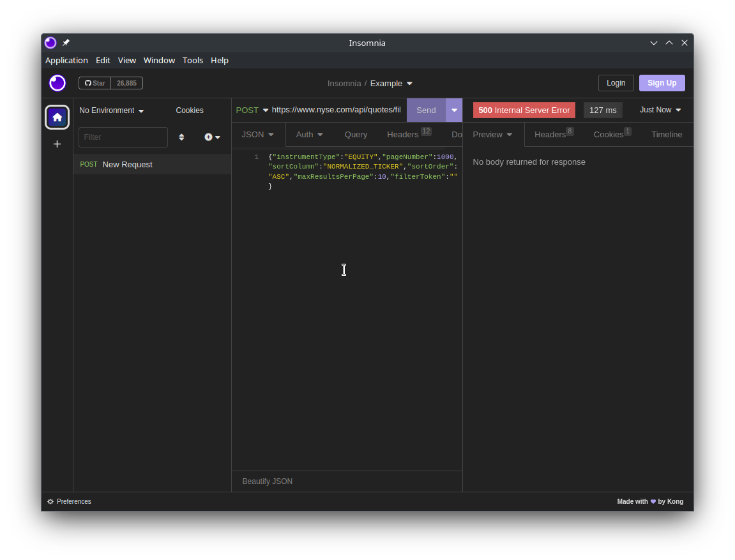Click the pin icon in title bar
This screenshot has width=735, height=560.
(66, 43)
